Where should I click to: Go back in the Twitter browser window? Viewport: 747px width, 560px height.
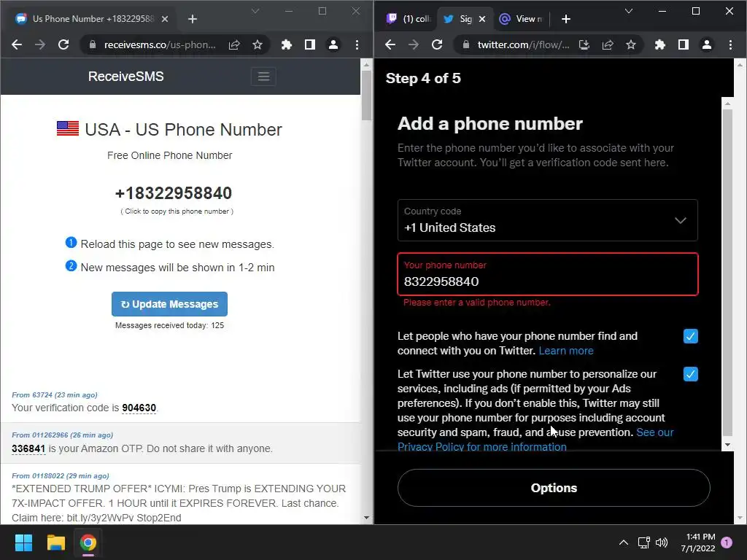tap(390, 44)
